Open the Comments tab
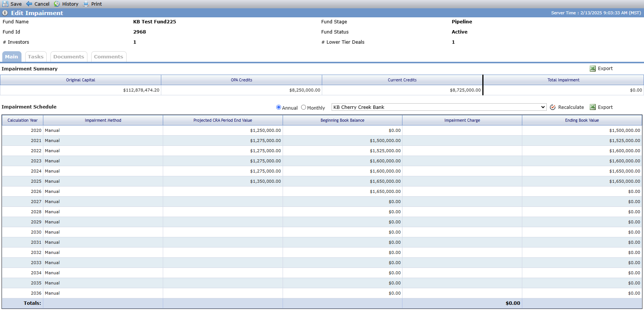 (109, 57)
